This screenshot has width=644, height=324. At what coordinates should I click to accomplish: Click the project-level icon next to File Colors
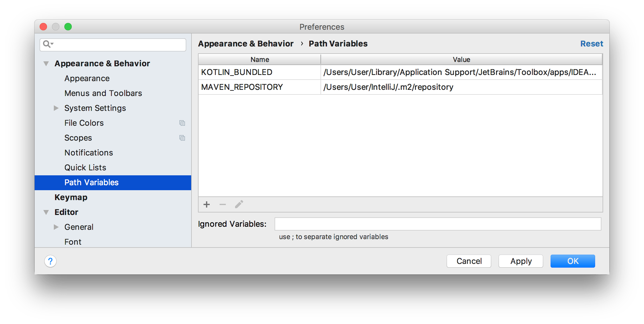(x=182, y=123)
